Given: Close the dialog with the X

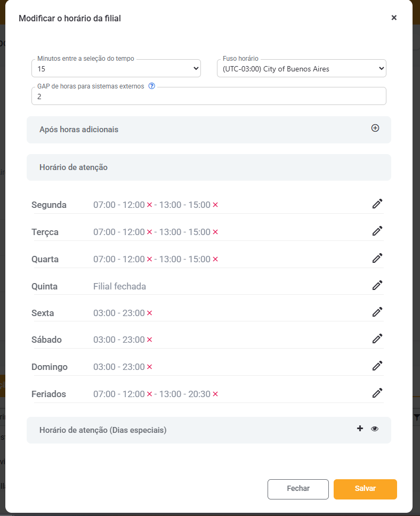Looking at the screenshot, I should (394, 18).
